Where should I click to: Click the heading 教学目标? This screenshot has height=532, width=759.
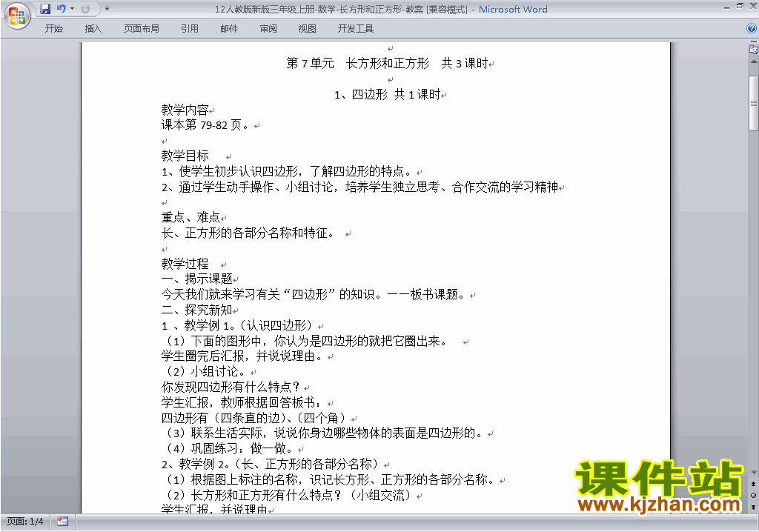(x=185, y=156)
